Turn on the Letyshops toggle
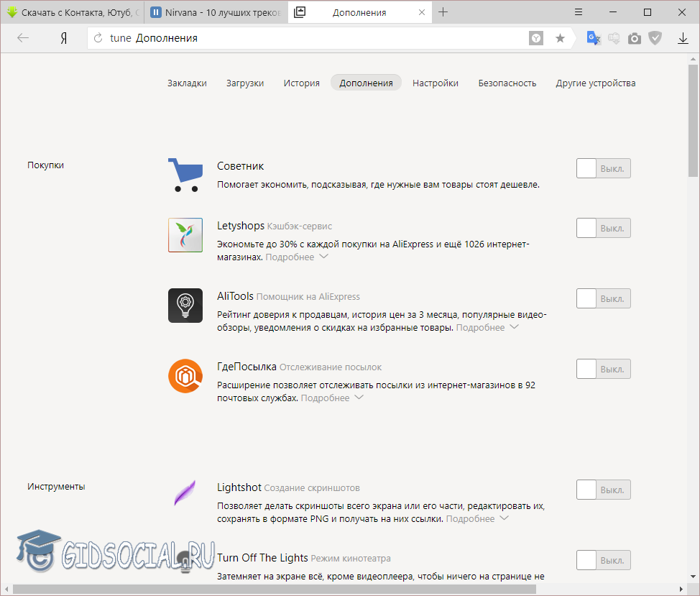The height and width of the screenshot is (596, 700). pos(604,228)
